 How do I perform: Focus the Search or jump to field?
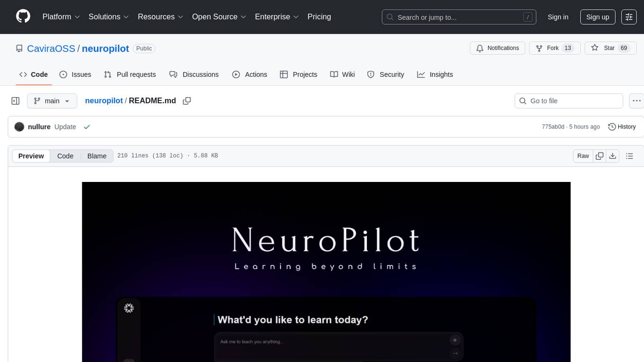pos(459,17)
